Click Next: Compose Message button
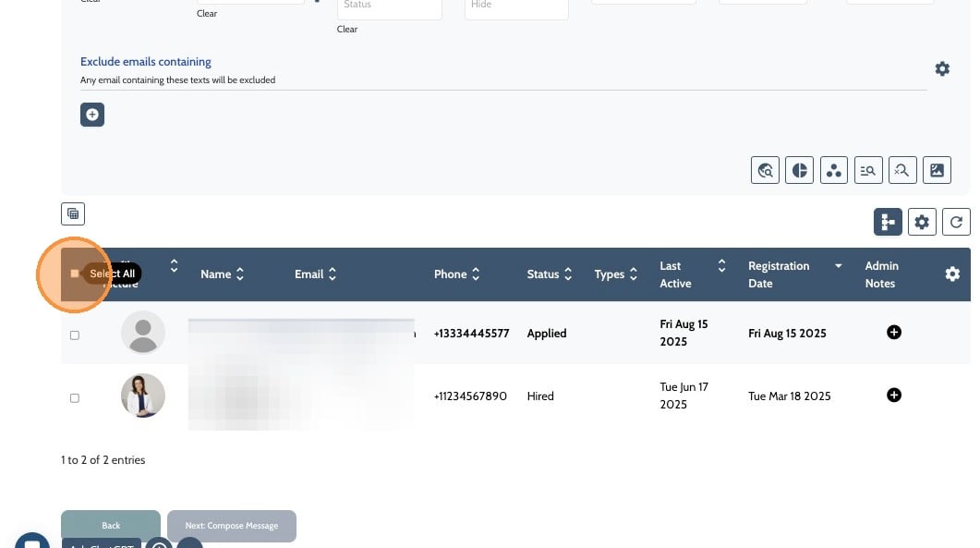This screenshot has height=548, width=980. click(x=231, y=526)
